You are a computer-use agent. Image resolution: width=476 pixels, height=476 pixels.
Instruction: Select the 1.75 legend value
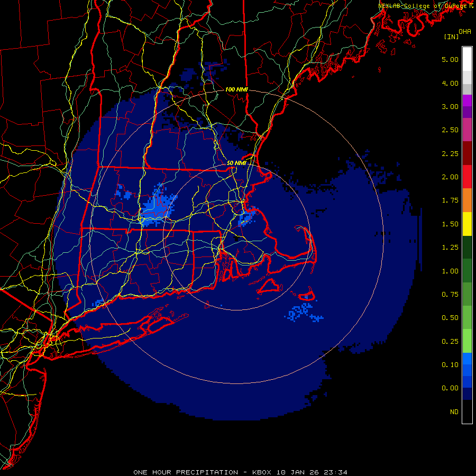(450, 200)
